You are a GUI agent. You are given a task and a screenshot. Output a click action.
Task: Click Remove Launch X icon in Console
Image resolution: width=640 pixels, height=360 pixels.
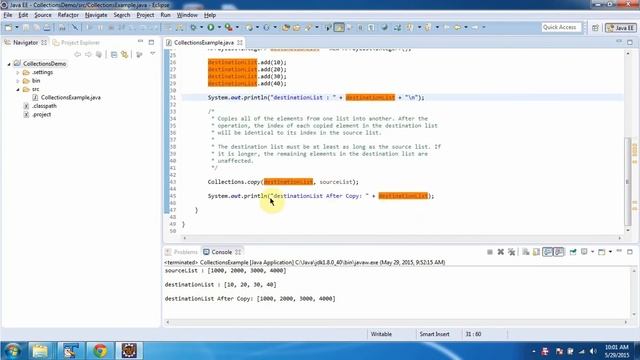tap(500, 252)
